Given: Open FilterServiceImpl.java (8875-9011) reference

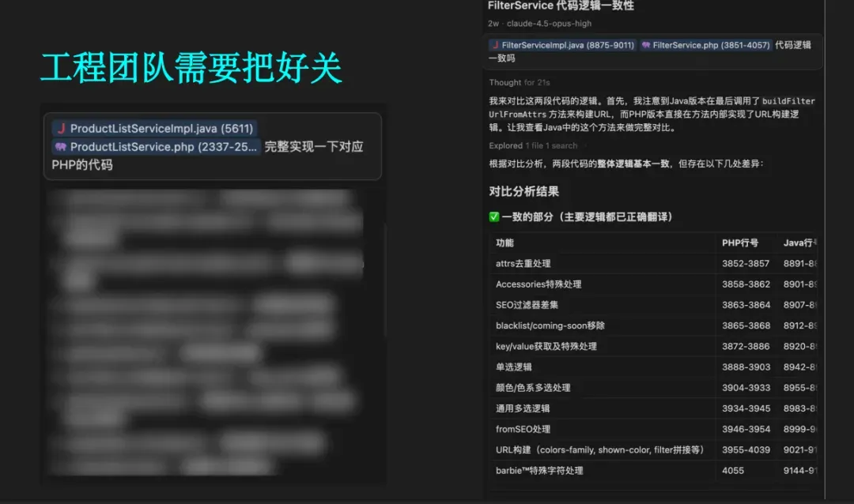Looking at the screenshot, I should (567, 46).
